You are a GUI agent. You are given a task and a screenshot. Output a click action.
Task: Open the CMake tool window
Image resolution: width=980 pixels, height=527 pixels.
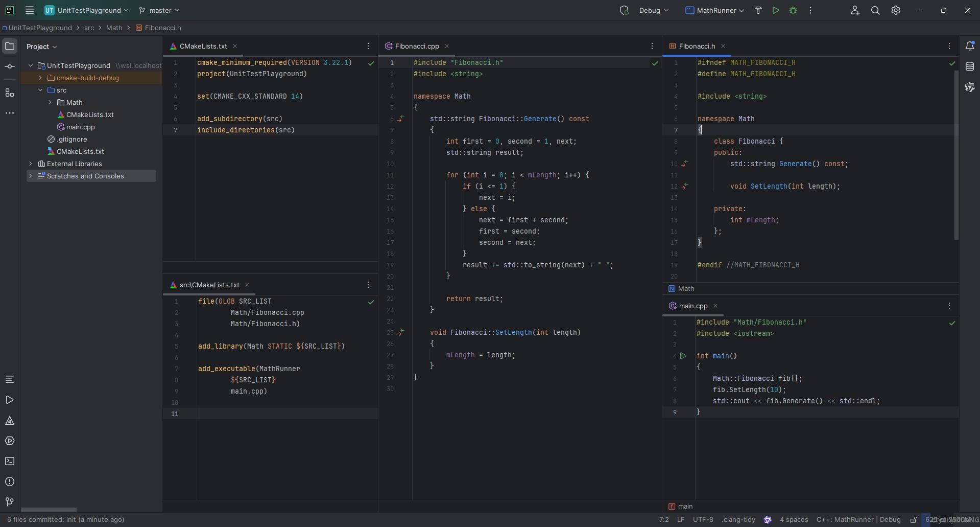(x=10, y=421)
